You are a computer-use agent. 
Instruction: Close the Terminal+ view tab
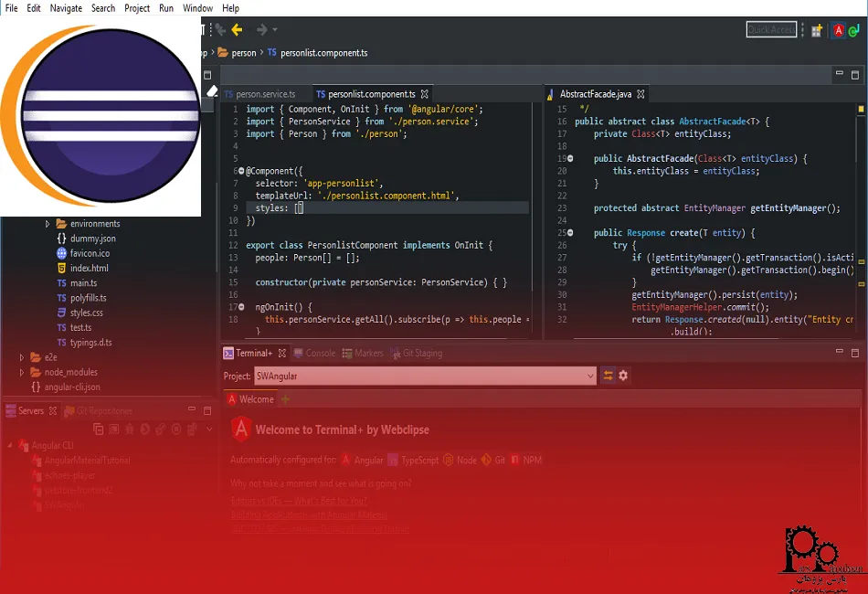pyautogui.click(x=282, y=353)
